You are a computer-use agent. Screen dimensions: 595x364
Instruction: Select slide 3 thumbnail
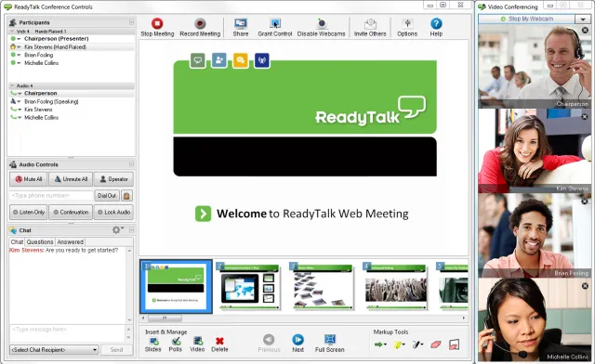[323, 287]
